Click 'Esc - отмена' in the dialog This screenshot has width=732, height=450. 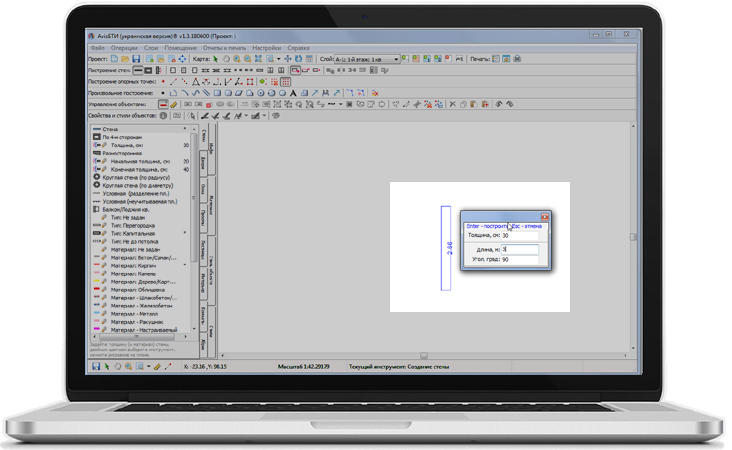click(527, 226)
